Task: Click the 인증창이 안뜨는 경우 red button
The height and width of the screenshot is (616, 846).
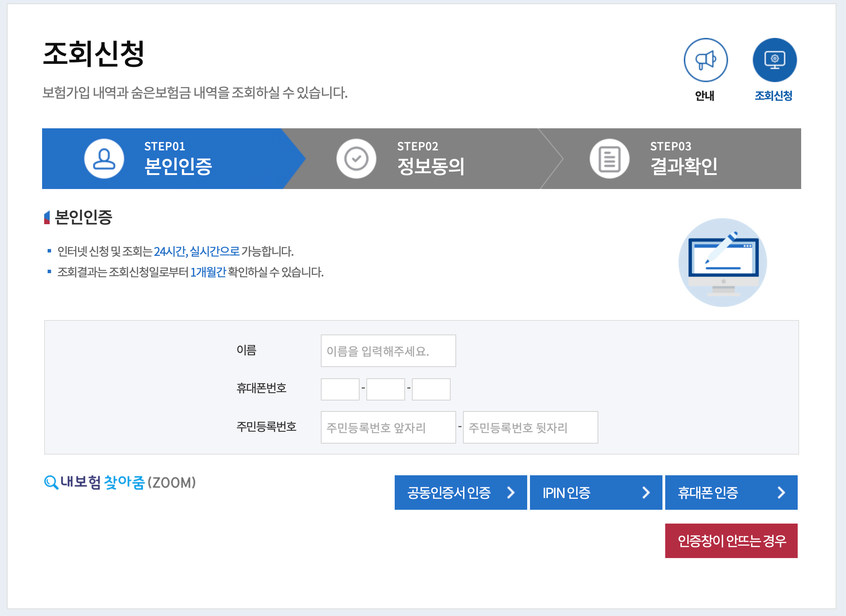Action: 731,541
